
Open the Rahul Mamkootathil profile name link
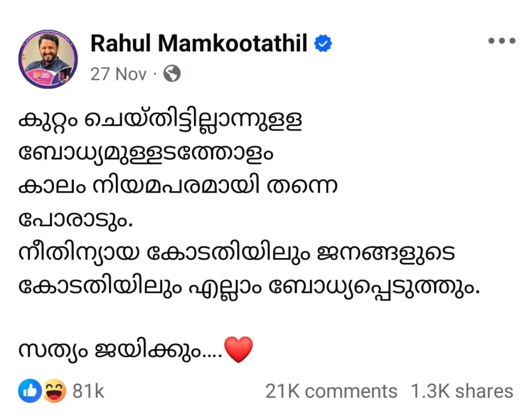pyautogui.click(x=199, y=45)
